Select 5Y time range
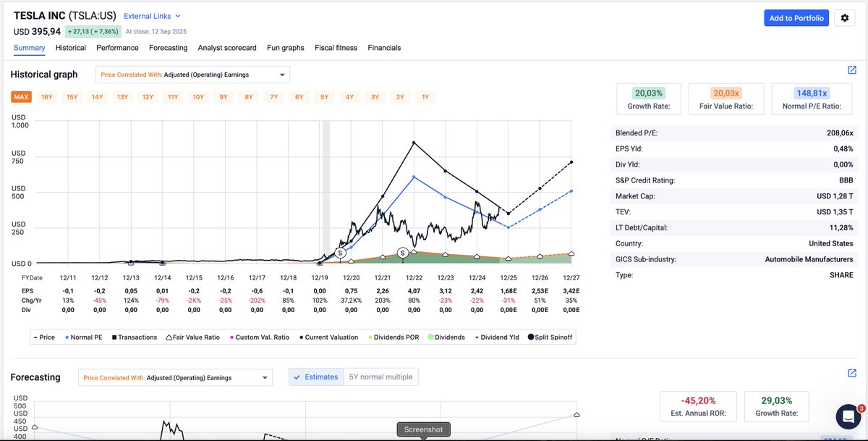The height and width of the screenshot is (441, 868). 324,97
